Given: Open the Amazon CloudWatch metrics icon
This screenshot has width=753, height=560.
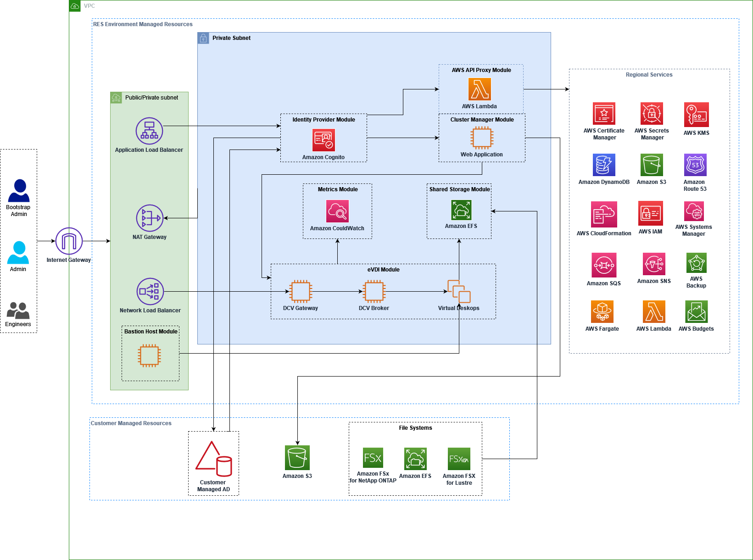Looking at the screenshot, I should tap(337, 211).
